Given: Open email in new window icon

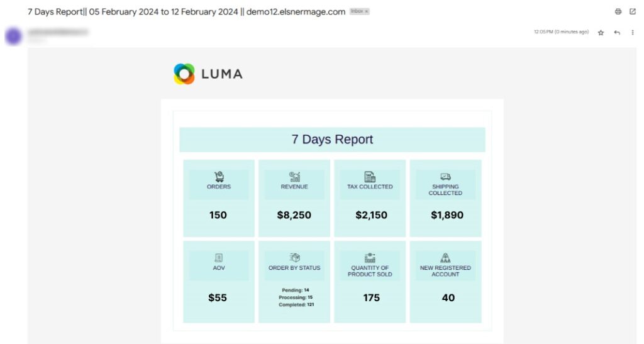Looking at the screenshot, I should pyautogui.click(x=633, y=11).
